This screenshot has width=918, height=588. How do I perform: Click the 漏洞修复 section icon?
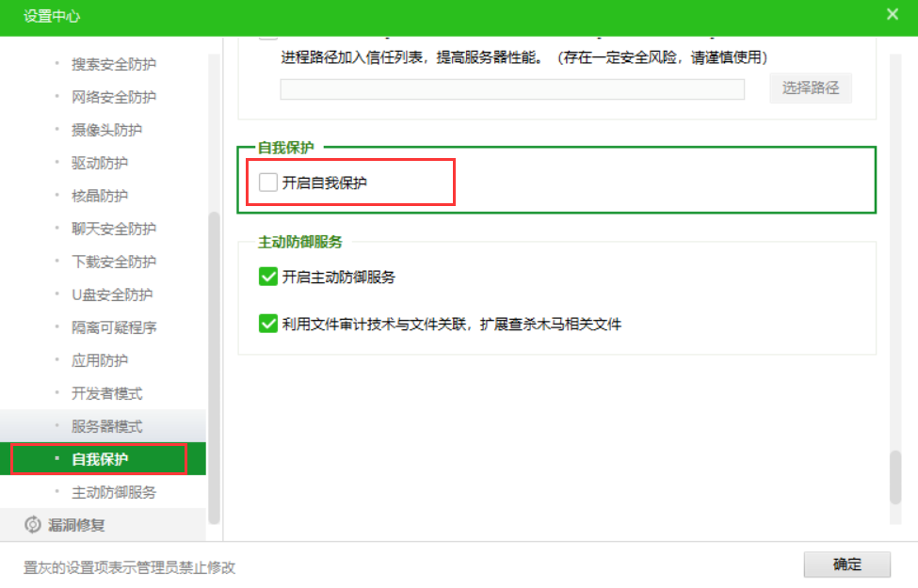coord(33,525)
